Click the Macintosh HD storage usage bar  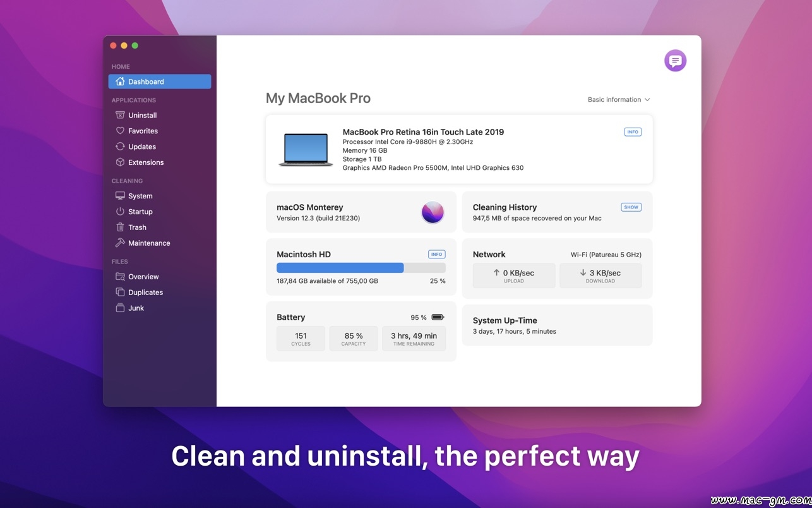(x=361, y=268)
